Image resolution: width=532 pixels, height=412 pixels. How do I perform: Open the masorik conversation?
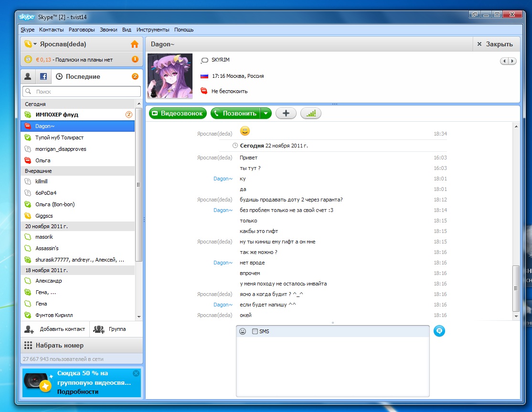tap(78, 237)
